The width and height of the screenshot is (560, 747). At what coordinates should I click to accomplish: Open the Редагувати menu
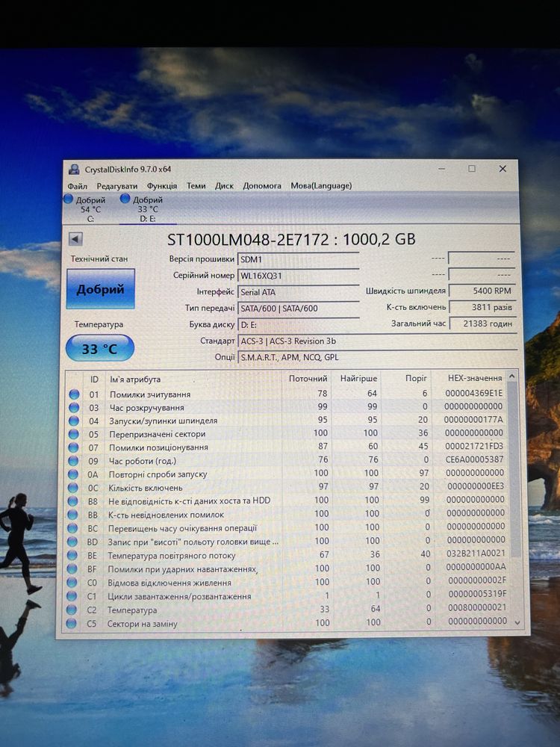coord(116,186)
